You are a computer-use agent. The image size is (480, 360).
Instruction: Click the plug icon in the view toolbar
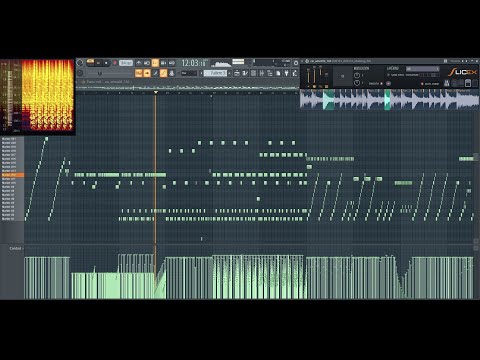[x=286, y=73]
